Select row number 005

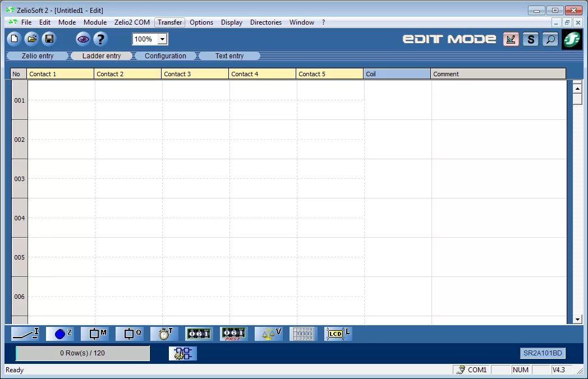point(20,257)
